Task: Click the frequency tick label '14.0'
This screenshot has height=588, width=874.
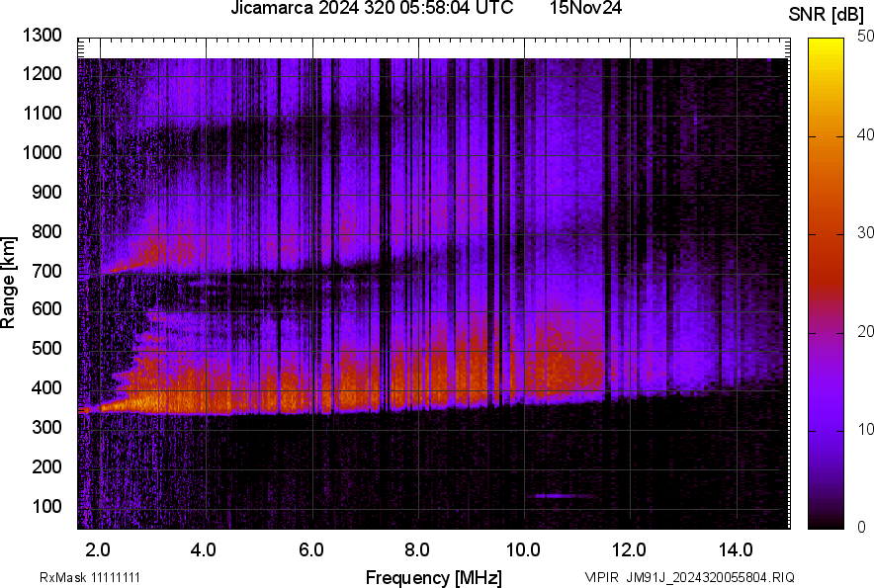Action: tap(736, 550)
